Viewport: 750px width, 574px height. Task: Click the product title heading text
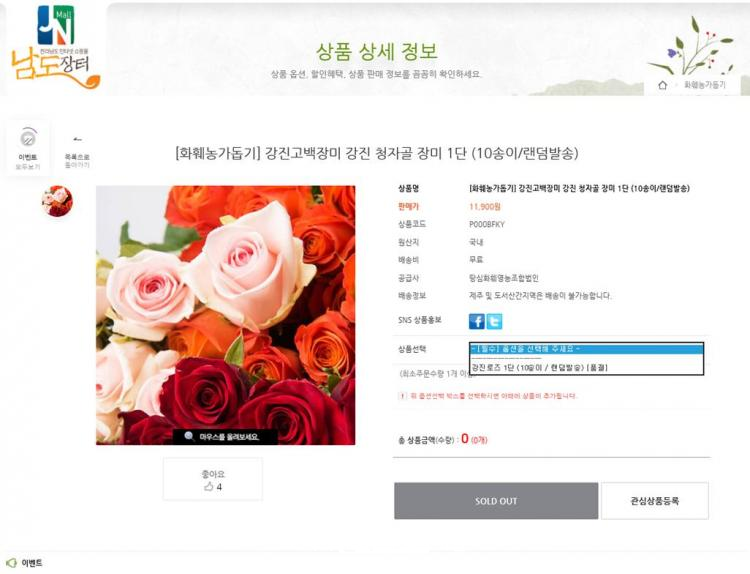(377, 153)
